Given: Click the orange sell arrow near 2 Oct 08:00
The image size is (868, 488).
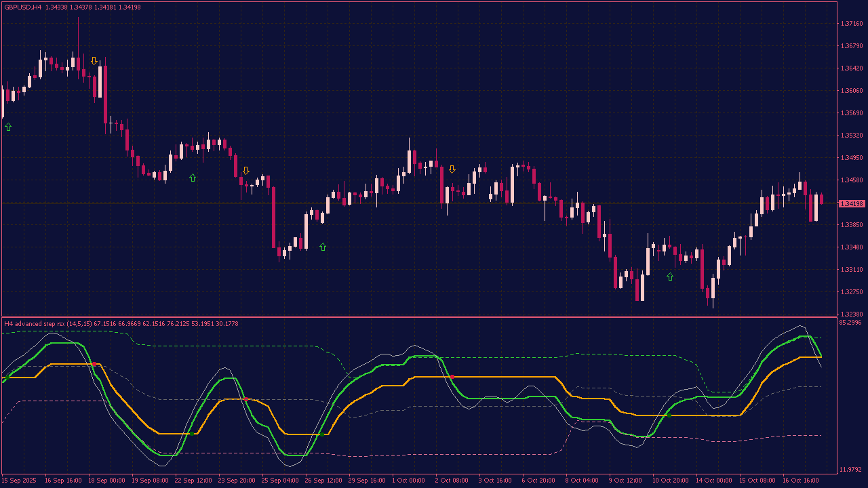Looking at the screenshot, I should (x=452, y=168).
